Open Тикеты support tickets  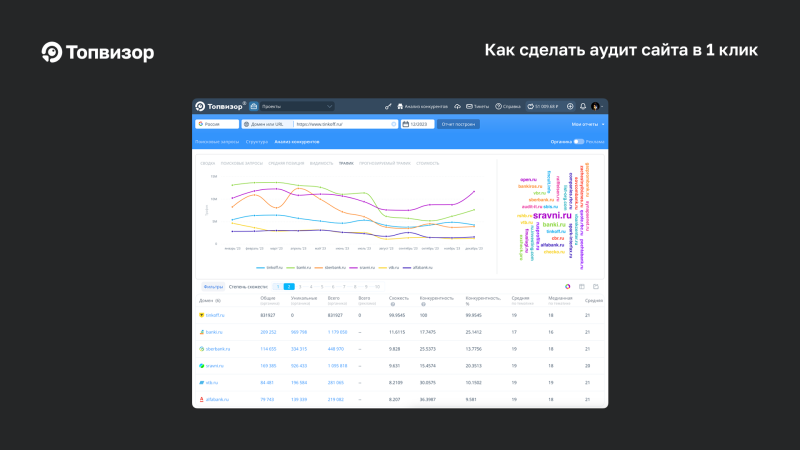point(478,106)
